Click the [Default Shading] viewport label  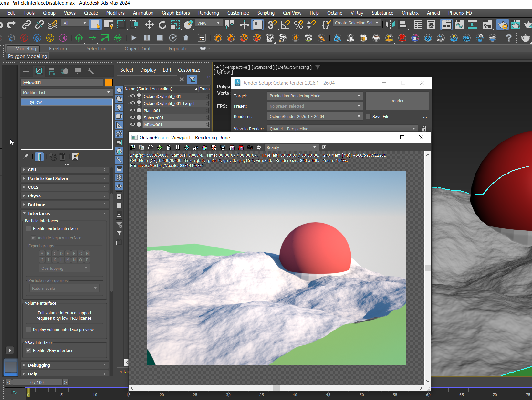tap(294, 67)
